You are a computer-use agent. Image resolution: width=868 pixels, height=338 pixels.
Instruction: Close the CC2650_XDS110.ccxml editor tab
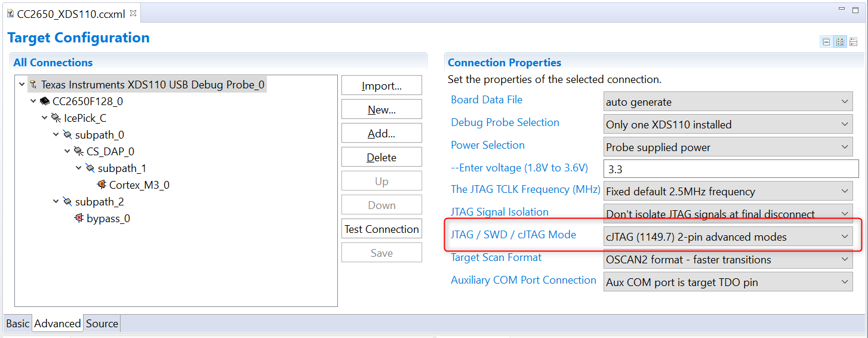pos(133,13)
